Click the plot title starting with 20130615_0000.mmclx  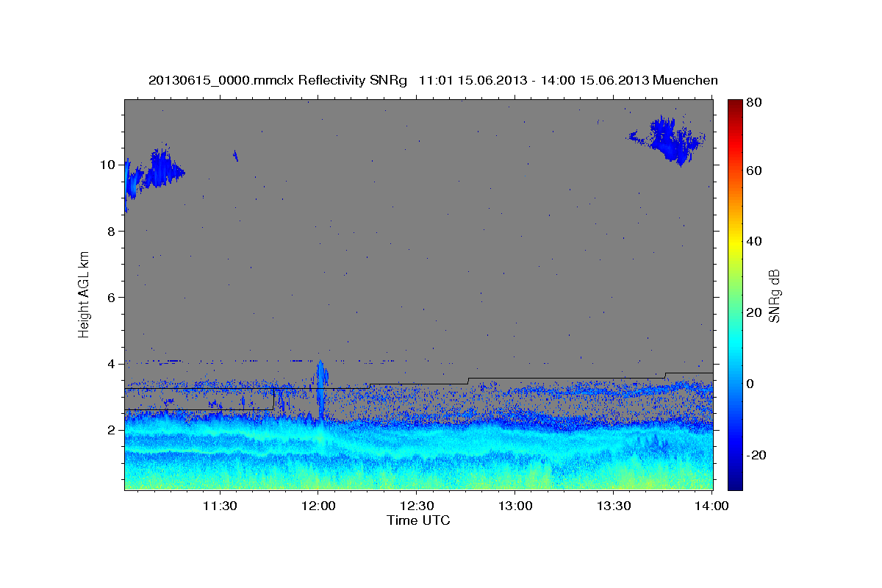433,80
